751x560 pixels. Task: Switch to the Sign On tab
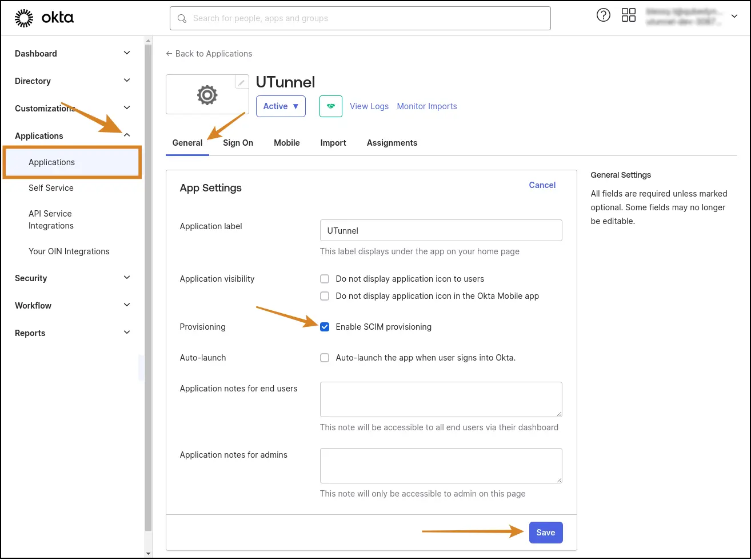click(x=238, y=143)
